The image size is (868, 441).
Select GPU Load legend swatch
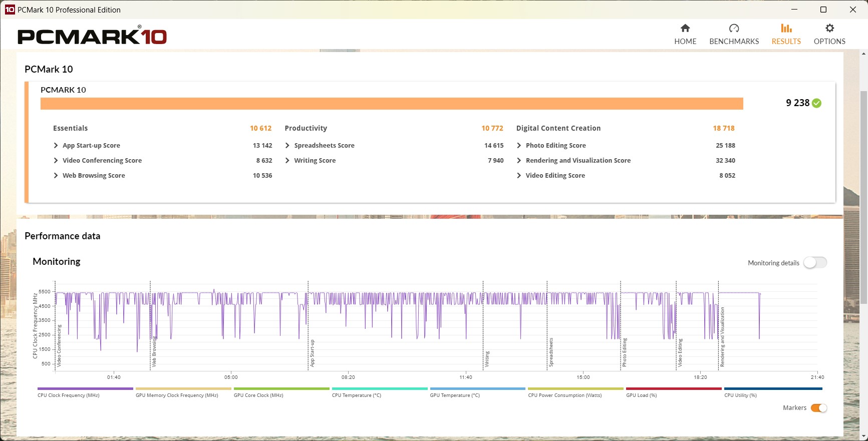click(x=674, y=388)
